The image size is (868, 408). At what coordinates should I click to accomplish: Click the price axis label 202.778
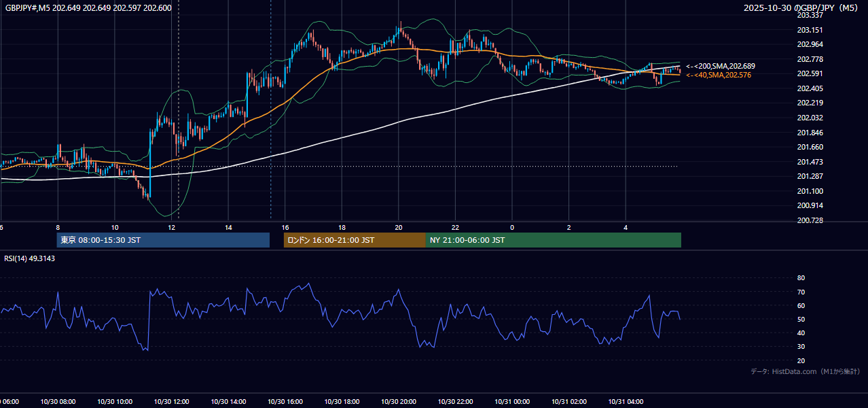click(x=810, y=59)
